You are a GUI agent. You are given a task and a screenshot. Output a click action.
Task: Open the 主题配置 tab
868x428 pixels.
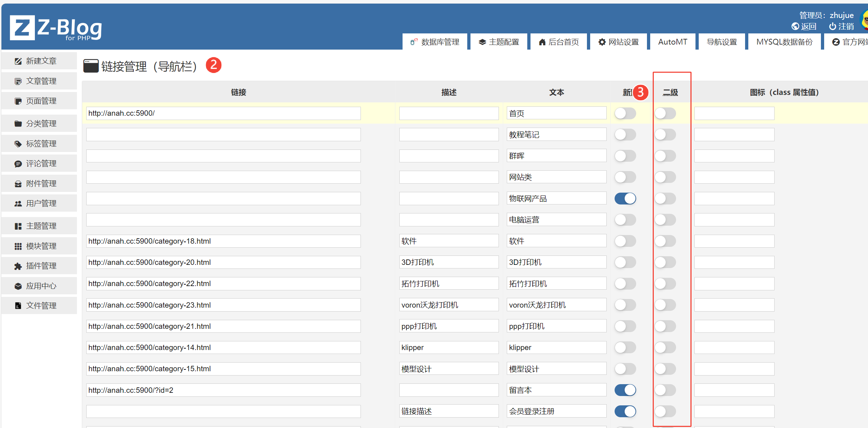(499, 42)
